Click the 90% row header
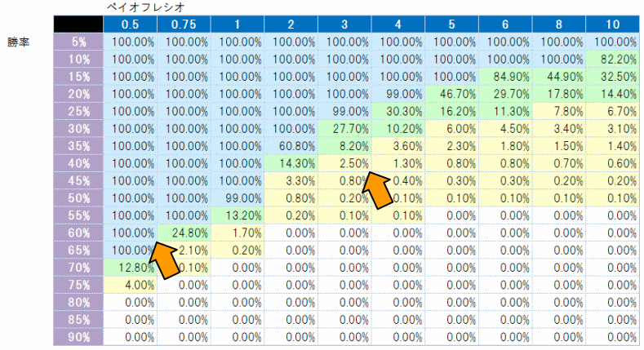This screenshot has height=350, width=644. pos(78,337)
